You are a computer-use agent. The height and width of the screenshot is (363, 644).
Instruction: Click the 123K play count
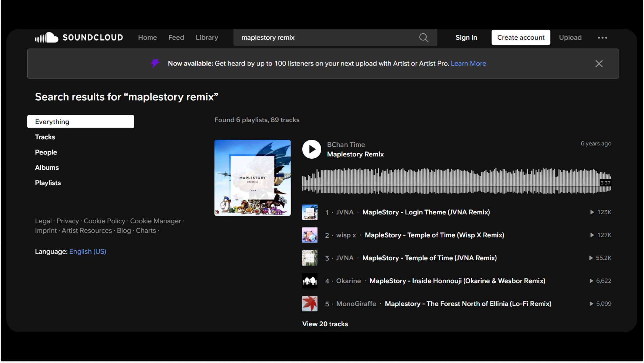[601, 212]
